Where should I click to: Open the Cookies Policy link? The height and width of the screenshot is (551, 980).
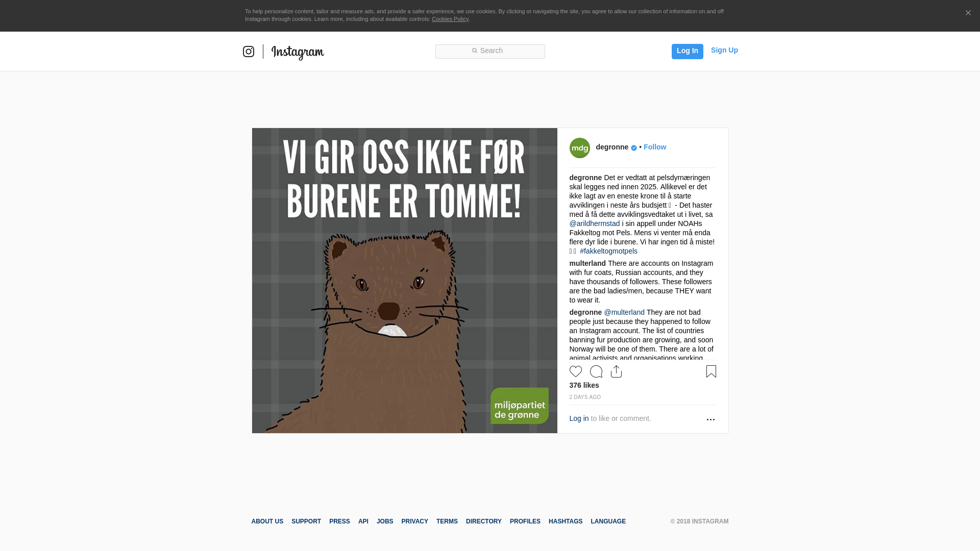pyautogui.click(x=450, y=19)
